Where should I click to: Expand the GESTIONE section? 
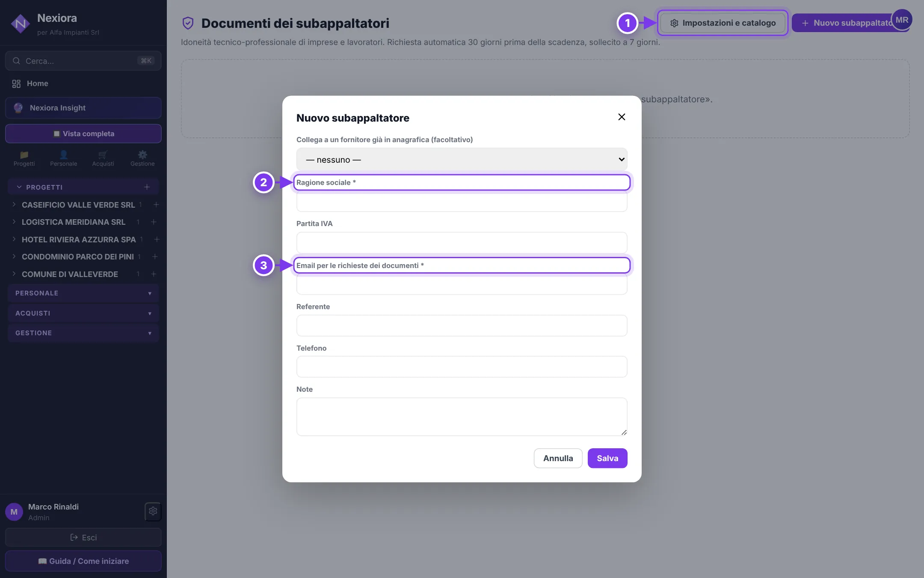point(83,333)
